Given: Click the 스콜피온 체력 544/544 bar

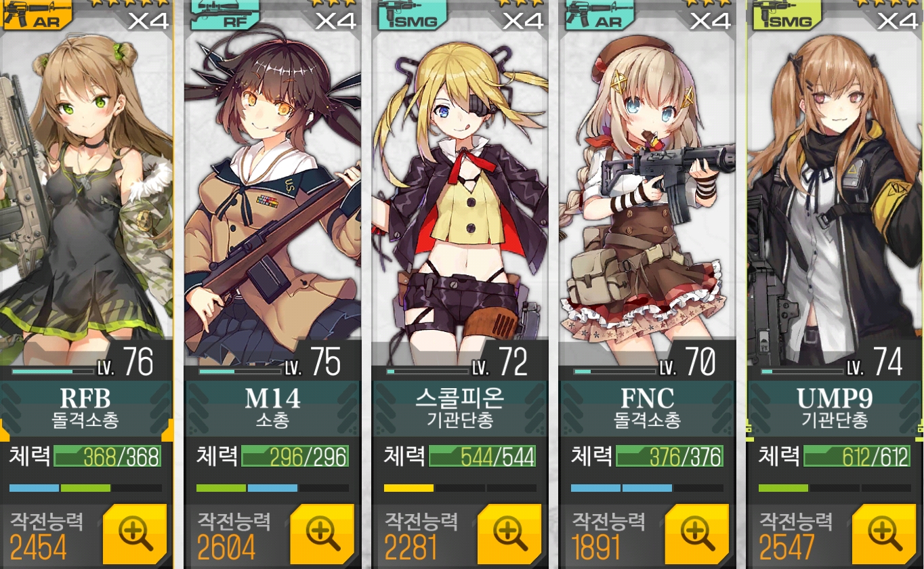Looking at the screenshot, I should (482, 457).
